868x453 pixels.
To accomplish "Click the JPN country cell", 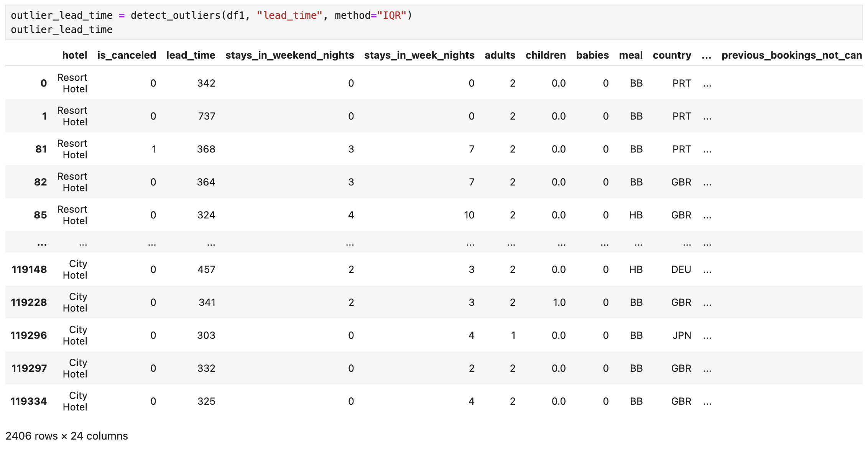I will tap(681, 335).
